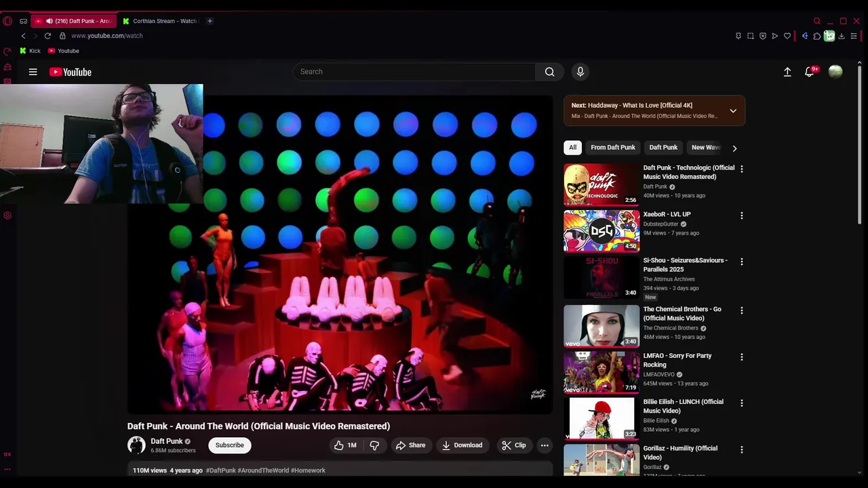Open Easy Setup sliders icon
The image size is (868, 488).
854,36
